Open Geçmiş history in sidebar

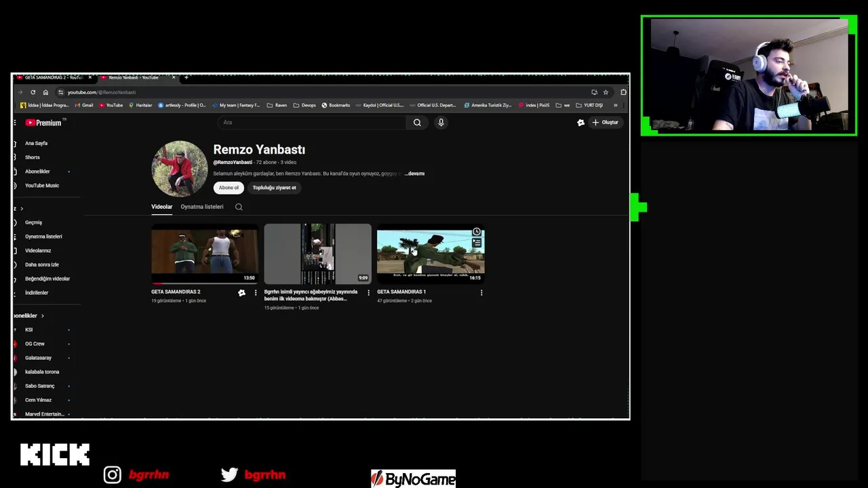[x=33, y=222]
